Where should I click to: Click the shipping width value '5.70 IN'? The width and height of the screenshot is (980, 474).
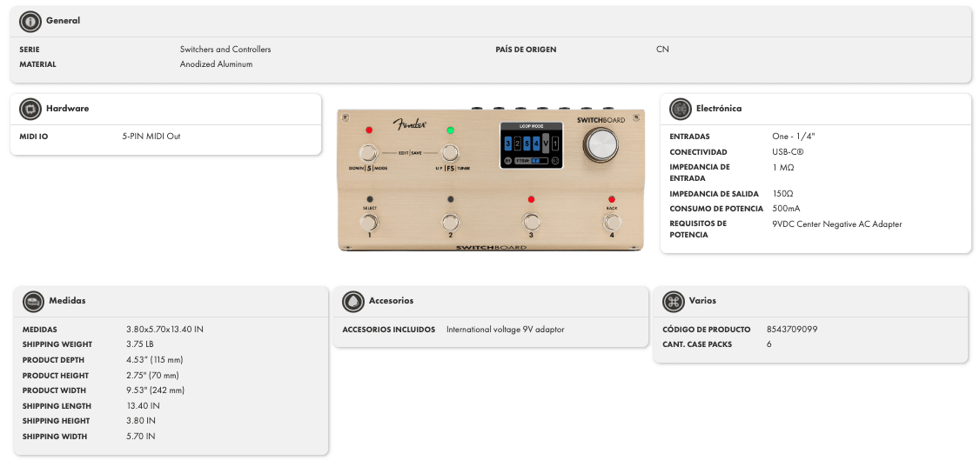141,437
